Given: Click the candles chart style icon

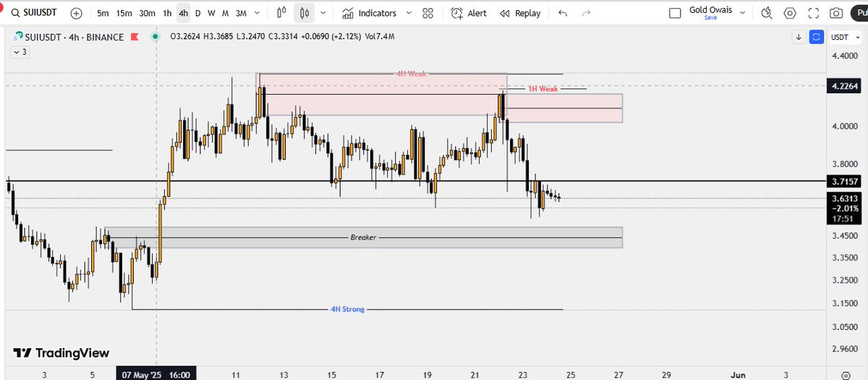Looking at the screenshot, I should 305,13.
